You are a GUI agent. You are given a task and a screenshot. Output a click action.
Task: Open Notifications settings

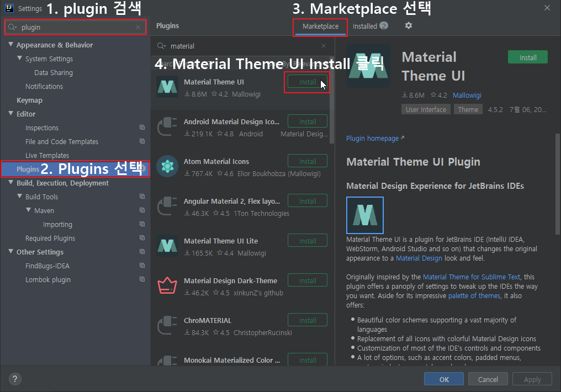pyautogui.click(x=44, y=87)
